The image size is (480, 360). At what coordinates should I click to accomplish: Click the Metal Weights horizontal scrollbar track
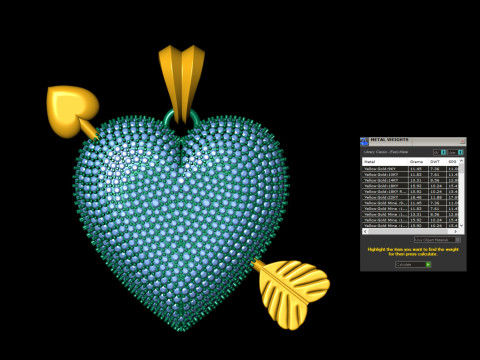tap(410, 231)
